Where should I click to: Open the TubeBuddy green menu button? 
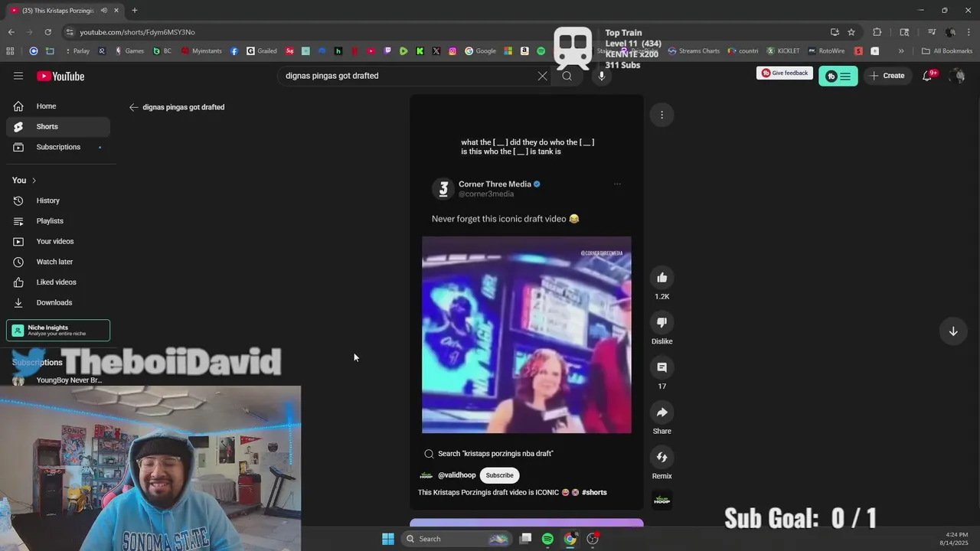(838, 76)
